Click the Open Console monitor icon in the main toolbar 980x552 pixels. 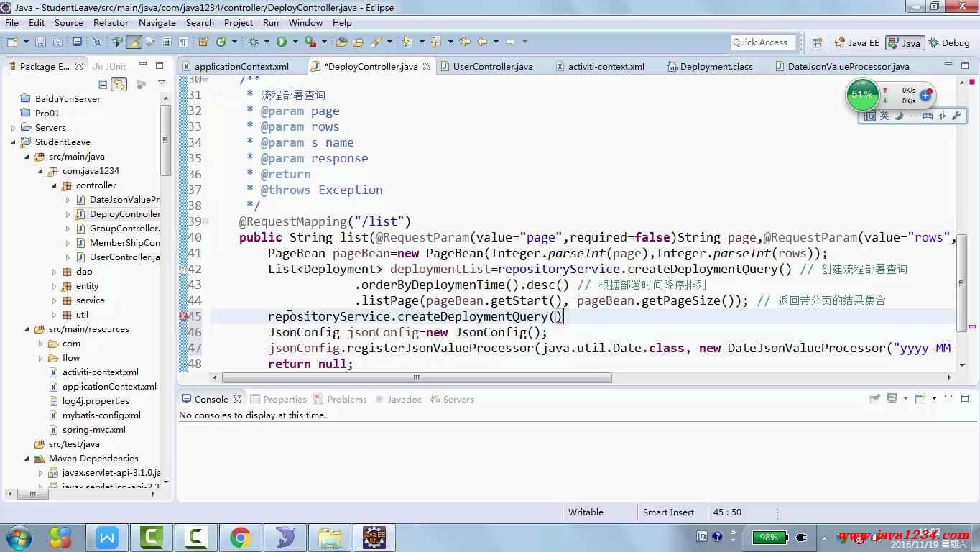(x=77, y=42)
